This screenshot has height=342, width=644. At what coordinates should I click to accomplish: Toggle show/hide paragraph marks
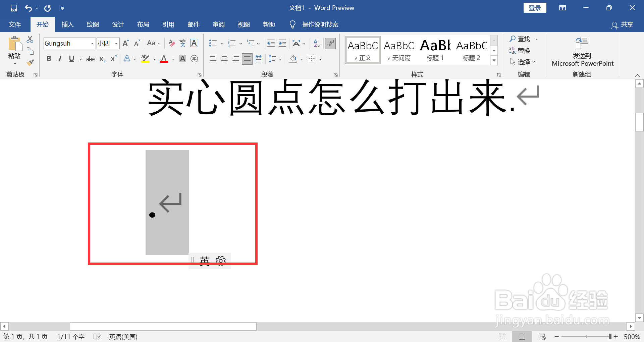tap(330, 43)
